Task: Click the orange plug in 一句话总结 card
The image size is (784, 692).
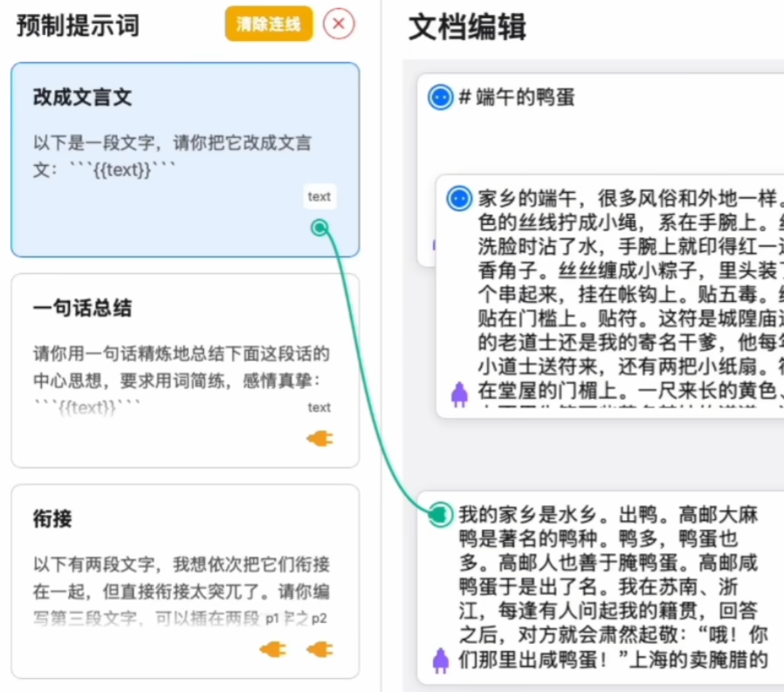Action: pos(320,439)
